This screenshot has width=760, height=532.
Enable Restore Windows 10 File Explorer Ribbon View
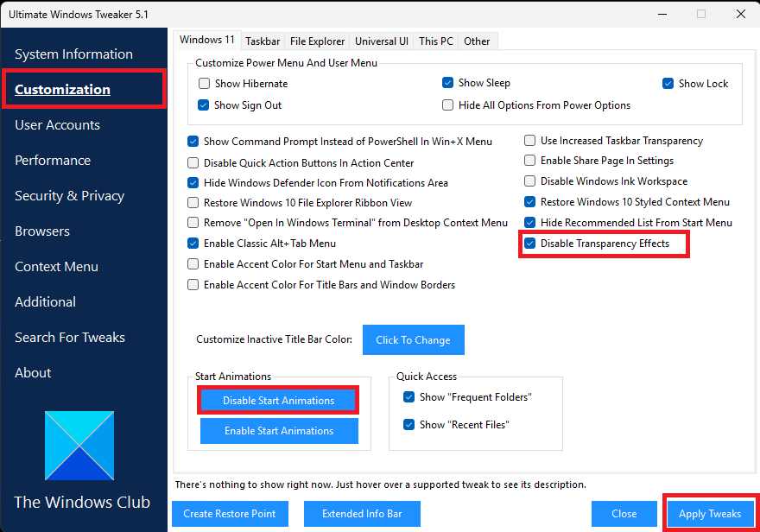192,202
